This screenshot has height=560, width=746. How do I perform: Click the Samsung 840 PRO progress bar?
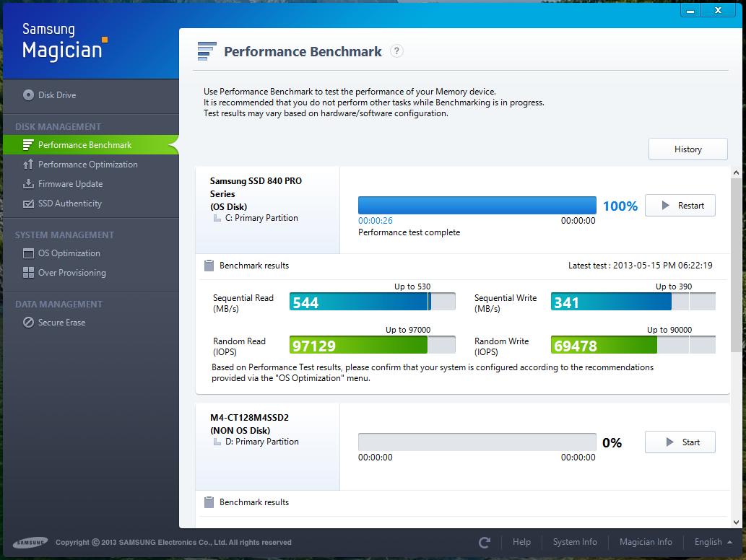click(477, 206)
